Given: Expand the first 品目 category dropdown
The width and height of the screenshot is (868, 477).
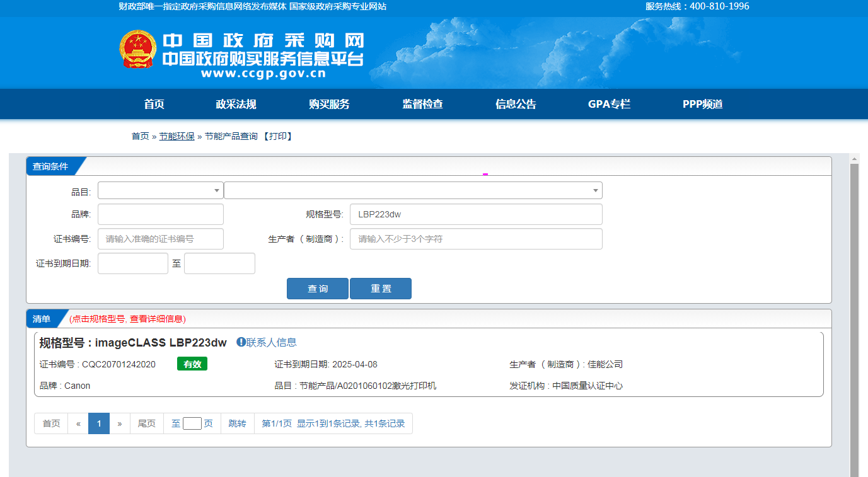Looking at the screenshot, I should click(x=160, y=190).
